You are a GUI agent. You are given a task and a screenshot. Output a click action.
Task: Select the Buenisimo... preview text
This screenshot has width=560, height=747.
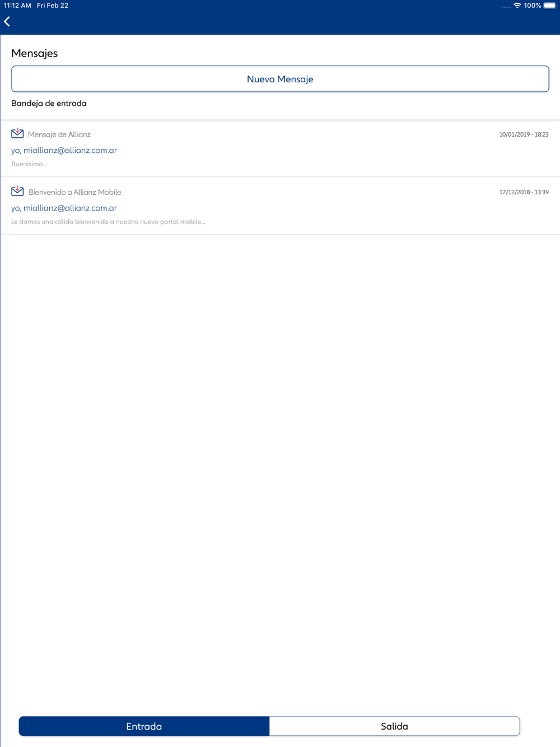coord(29,164)
